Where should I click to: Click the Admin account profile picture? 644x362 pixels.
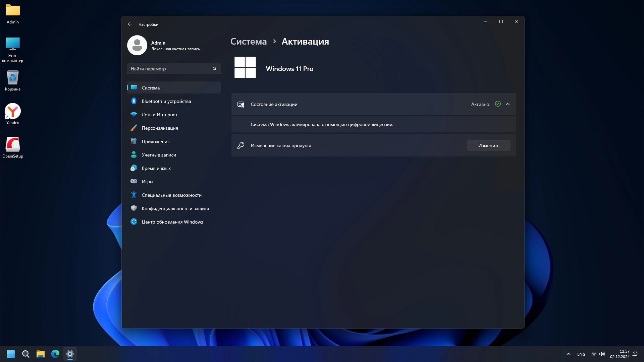pyautogui.click(x=137, y=45)
